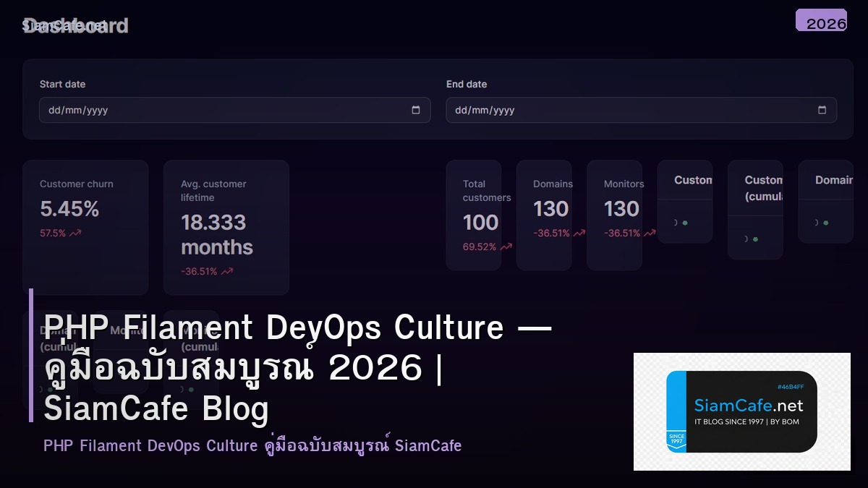Click the 69.52% growth indicator
The width and height of the screenshot is (868, 488).
click(x=479, y=247)
